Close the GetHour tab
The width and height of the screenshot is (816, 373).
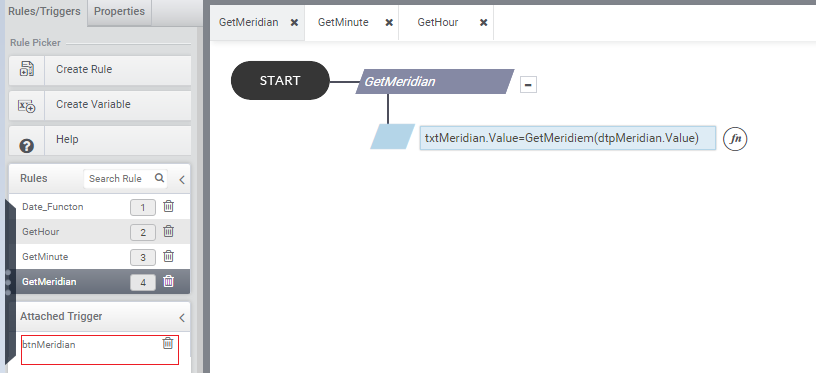click(483, 22)
